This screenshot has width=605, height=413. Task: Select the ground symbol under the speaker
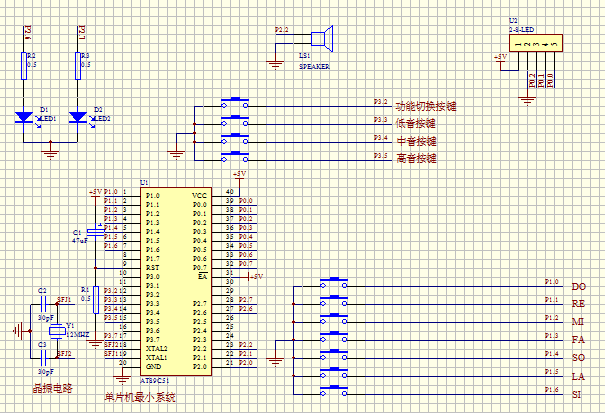point(275,64)
